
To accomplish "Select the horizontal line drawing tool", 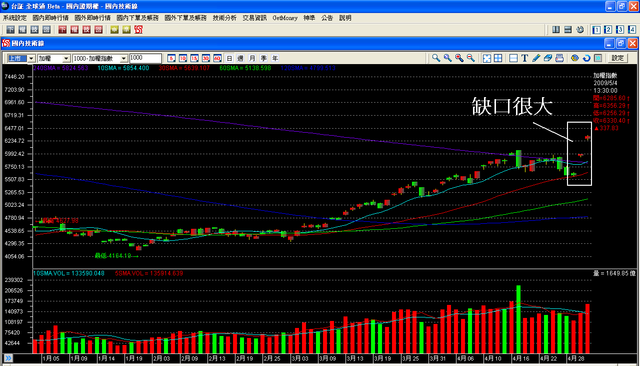I will pos(513,58).
